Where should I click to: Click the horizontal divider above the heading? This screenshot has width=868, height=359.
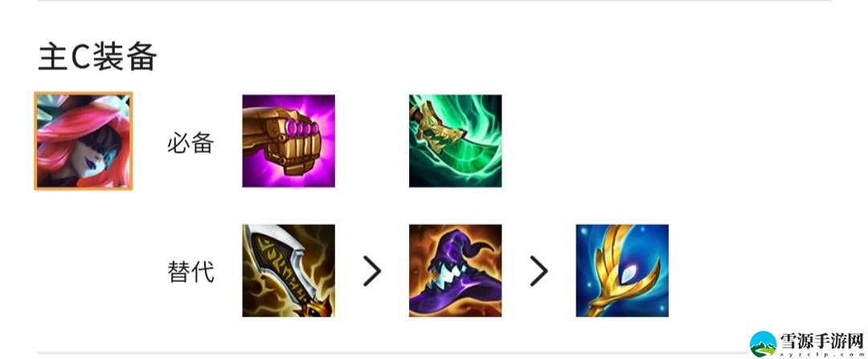click(x=434, y=1)
